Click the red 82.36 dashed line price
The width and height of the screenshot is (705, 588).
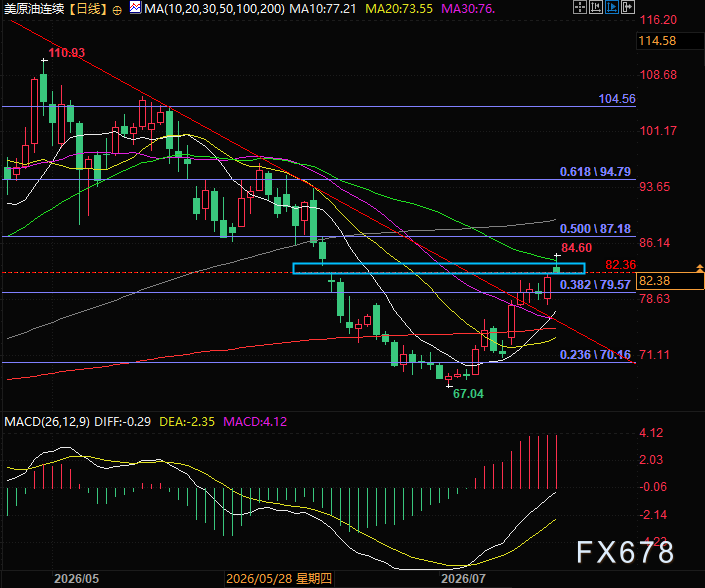click(620, 265)
